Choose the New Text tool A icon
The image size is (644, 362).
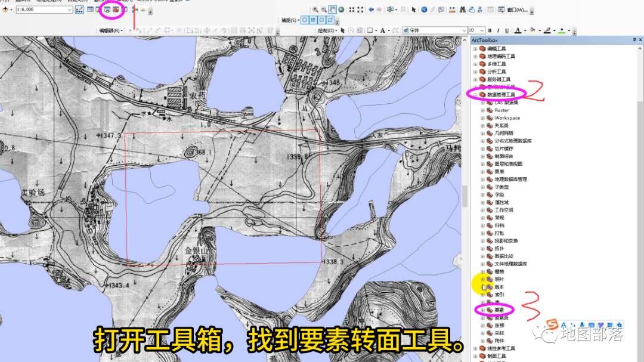pyautogui.click(x=382, y=30)
